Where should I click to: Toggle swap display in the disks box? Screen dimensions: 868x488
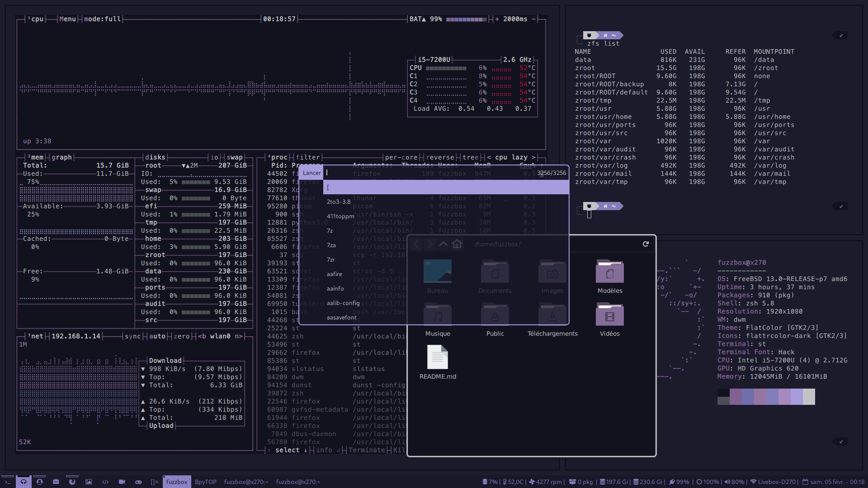click(235, 157)
